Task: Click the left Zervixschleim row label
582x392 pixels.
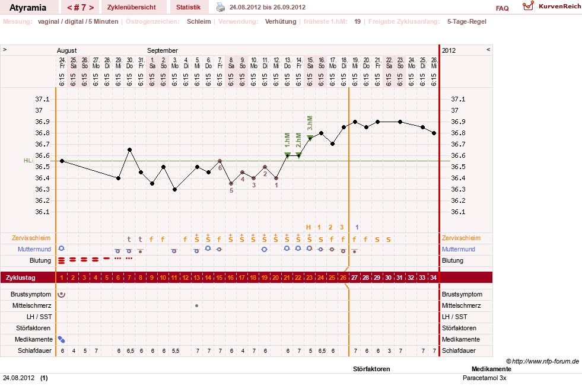Action: click(x=31, y=238)
